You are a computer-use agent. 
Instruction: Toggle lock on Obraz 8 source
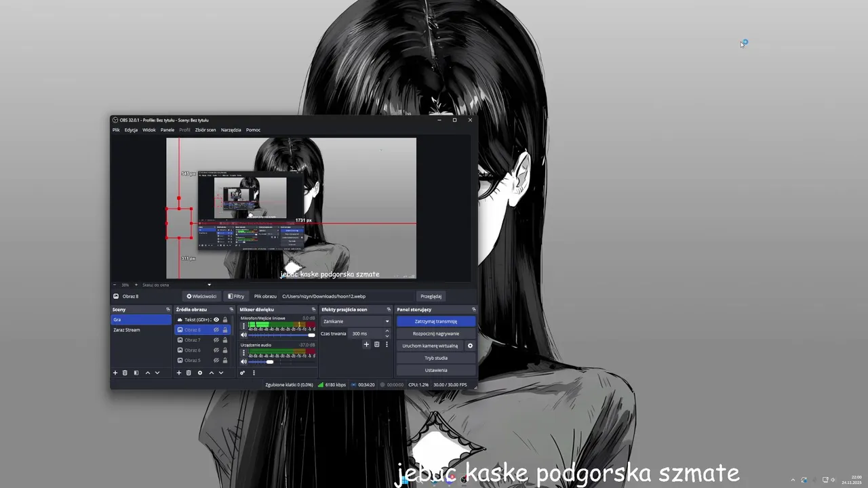click(225, 330)
